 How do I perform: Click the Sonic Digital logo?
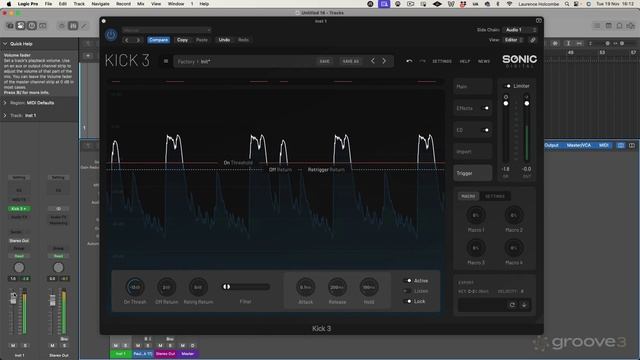[x=519, y=61]
